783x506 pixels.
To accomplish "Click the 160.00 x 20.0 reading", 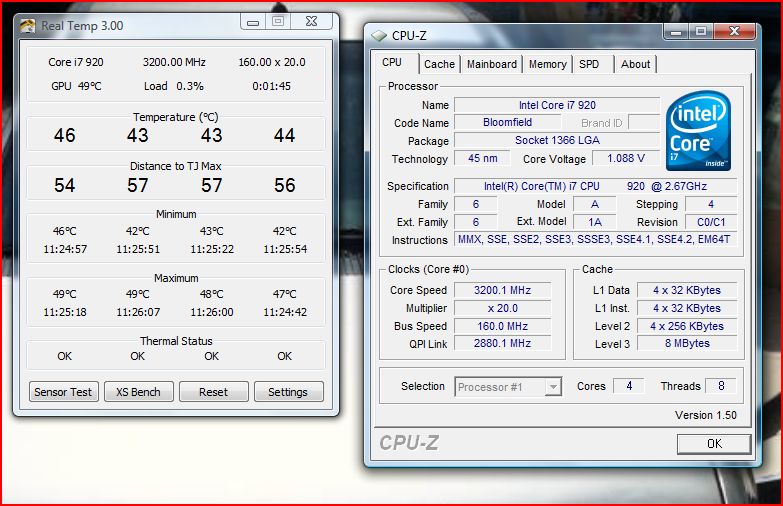I will point(272,62).
